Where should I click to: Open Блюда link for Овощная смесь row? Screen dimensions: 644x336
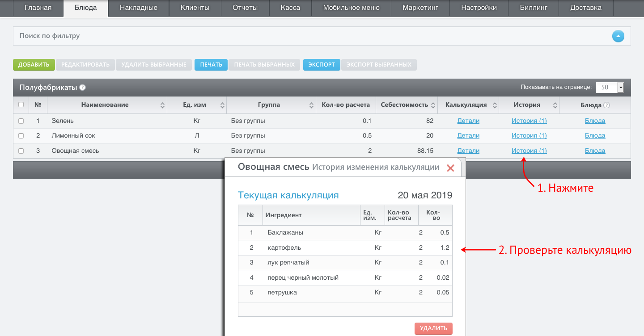pos(595,151)
